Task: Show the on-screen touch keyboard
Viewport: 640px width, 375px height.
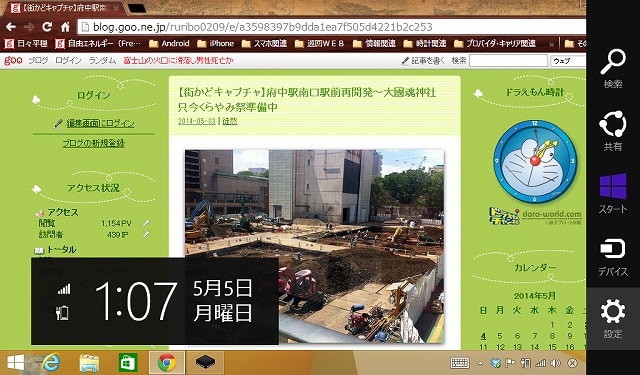Action: tap(460, 362)
